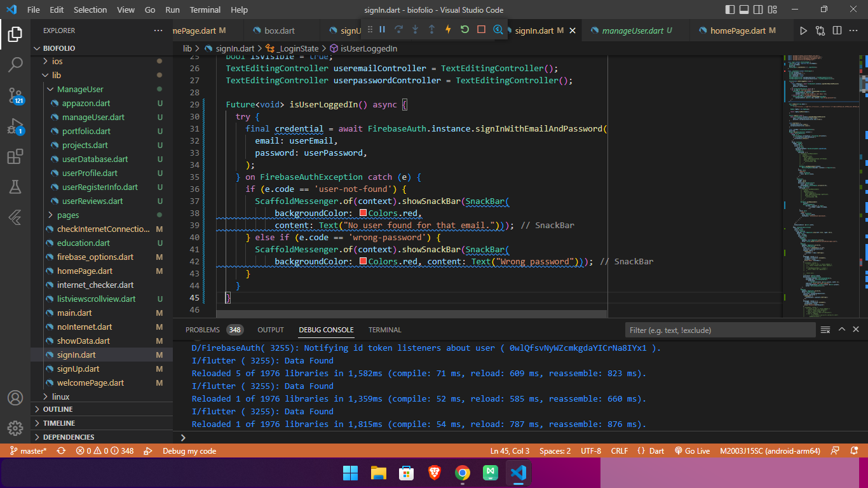Split the editor to the right
Screen dimensions: 868x488
click(837, 30)
